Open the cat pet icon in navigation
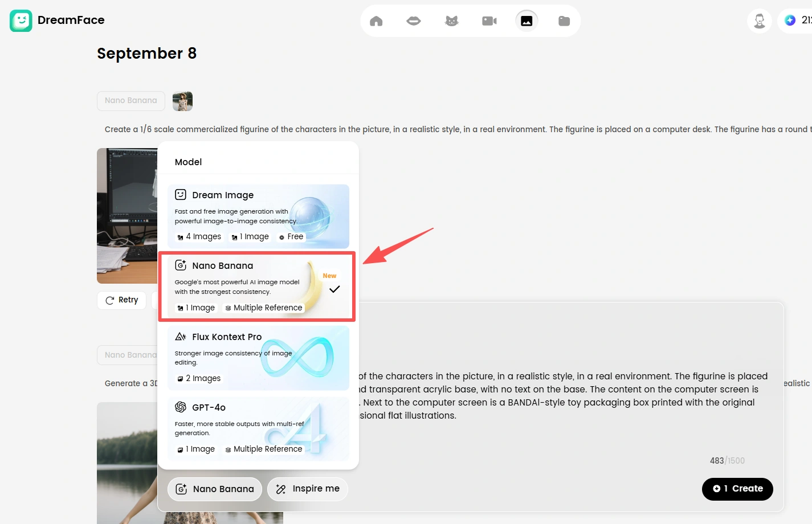The image size is (812, 524). coord(451,21)
